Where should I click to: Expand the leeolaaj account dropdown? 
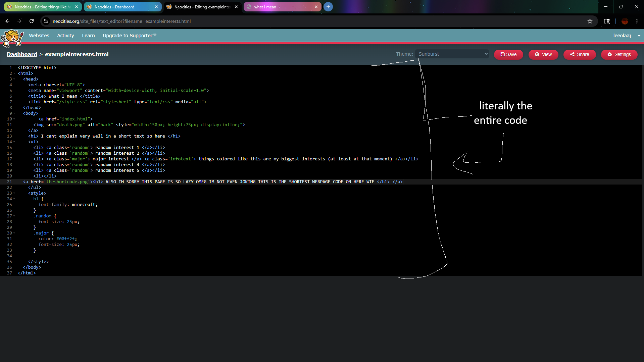point(626,36)
